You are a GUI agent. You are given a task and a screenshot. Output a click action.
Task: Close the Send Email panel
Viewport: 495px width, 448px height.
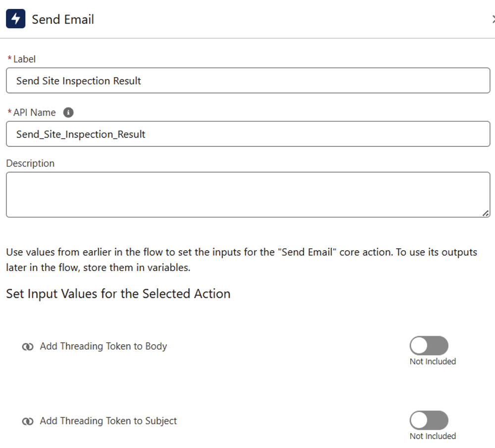click(493, 19)
